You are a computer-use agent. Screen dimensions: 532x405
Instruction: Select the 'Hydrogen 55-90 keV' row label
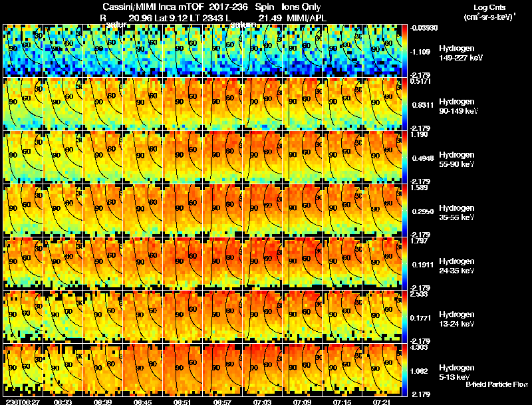click(x=457, y=160)
